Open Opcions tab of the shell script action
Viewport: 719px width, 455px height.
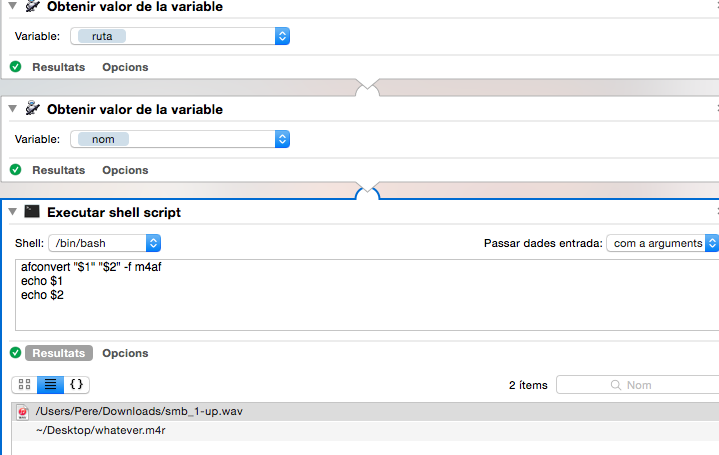pyautogui.click(x=125, y=353)
